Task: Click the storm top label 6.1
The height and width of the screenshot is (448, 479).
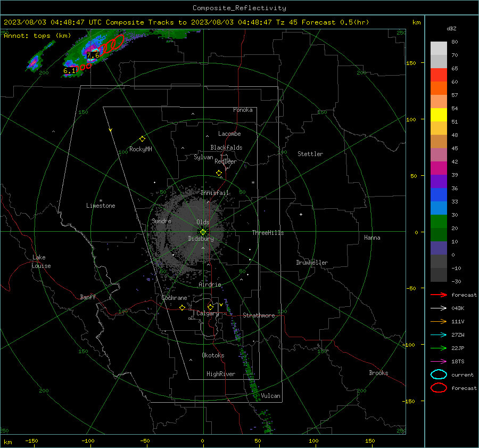Action: click(69, 71)
